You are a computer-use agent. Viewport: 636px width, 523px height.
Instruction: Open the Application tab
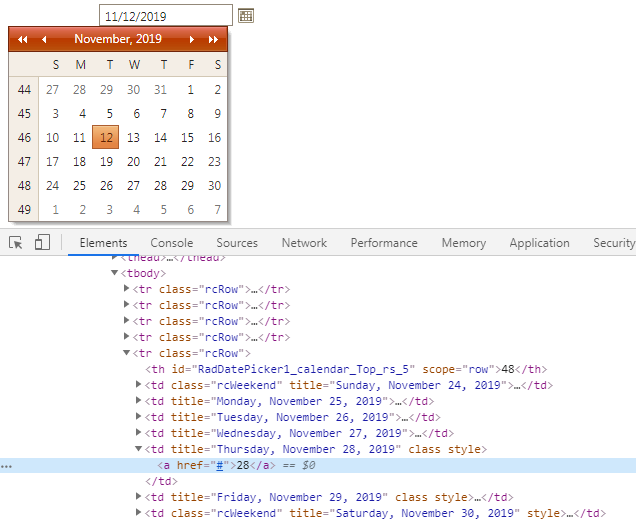(x=539, y=243)
